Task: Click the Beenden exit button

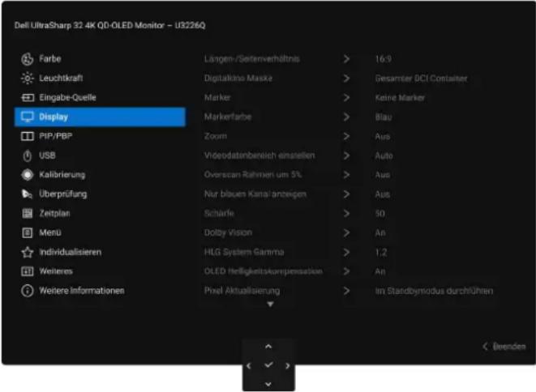Action: [504, 347]
